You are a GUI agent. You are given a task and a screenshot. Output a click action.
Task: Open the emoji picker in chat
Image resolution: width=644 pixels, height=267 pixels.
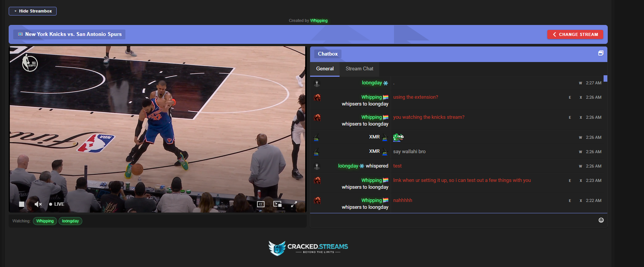[x=601, y=220]
